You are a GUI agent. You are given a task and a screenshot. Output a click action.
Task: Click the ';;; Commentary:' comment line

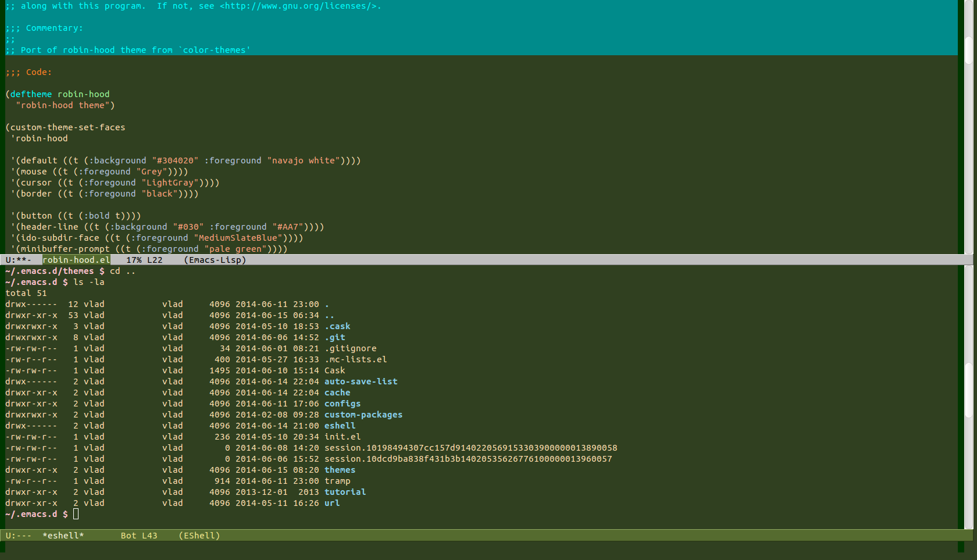coord(44,28)
